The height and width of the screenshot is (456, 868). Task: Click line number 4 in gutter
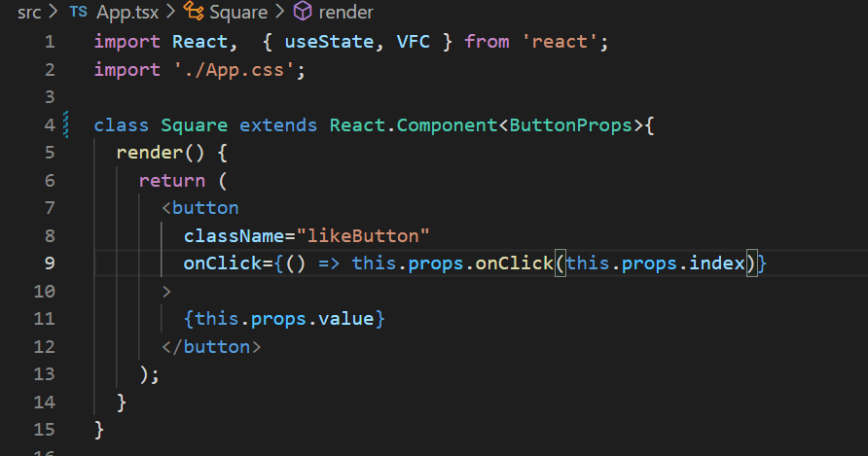click(x=50, y=125)
